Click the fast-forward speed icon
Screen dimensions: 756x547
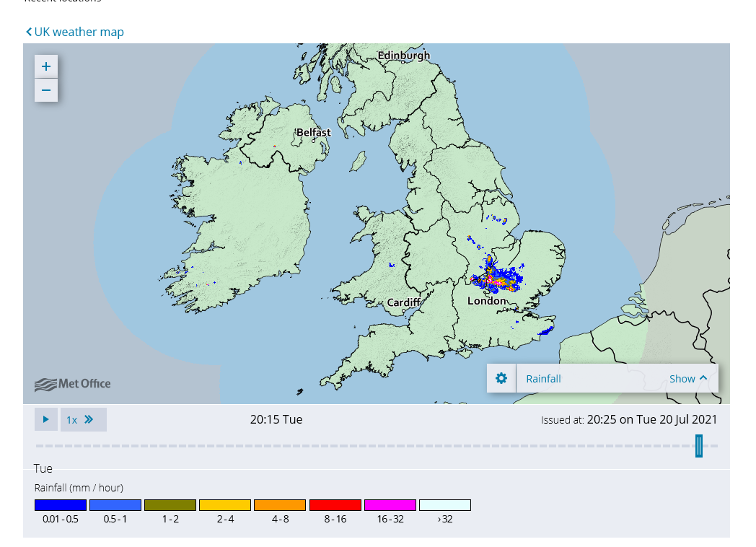coord(90,419)
